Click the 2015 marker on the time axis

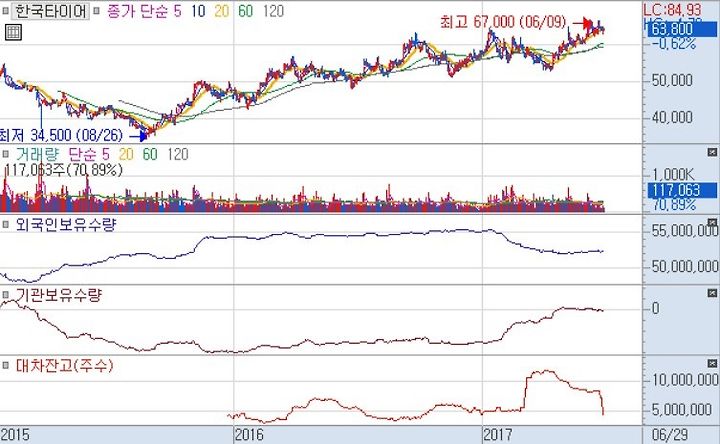click(x=15, y=434)
